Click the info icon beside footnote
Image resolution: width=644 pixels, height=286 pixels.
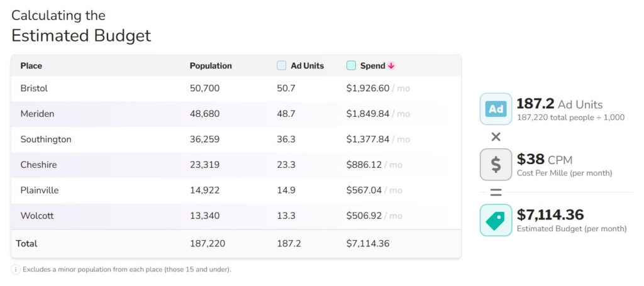tap(16, 269)
